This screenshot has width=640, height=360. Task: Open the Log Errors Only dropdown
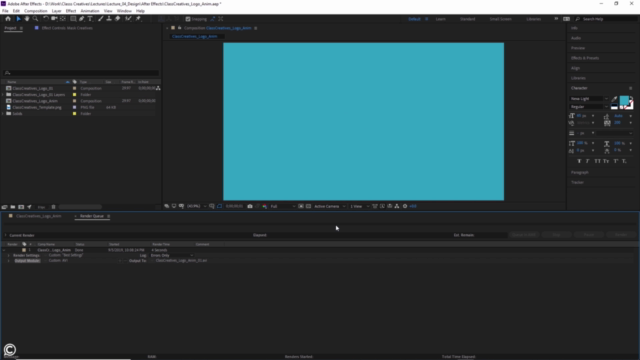tap(172, 255)
